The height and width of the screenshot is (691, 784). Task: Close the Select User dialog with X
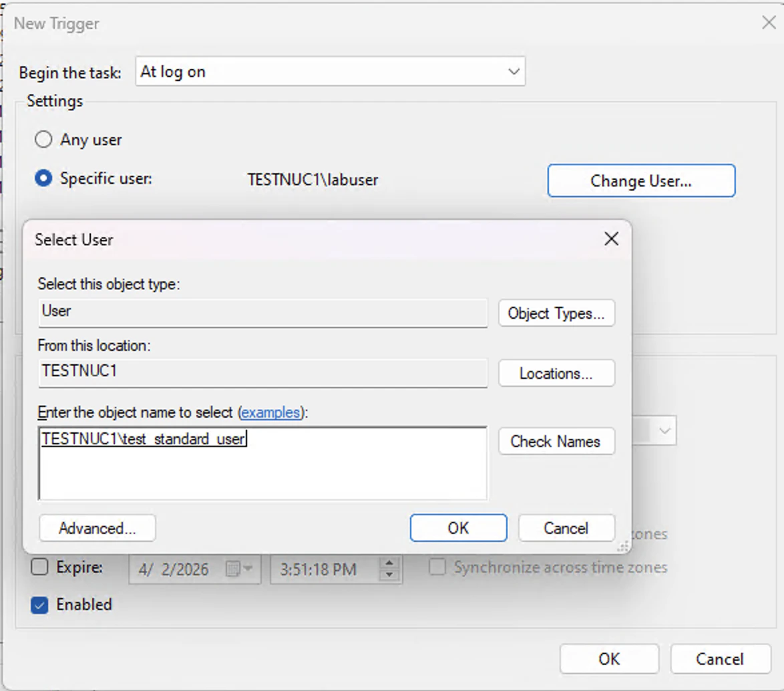tap(610, 239)
